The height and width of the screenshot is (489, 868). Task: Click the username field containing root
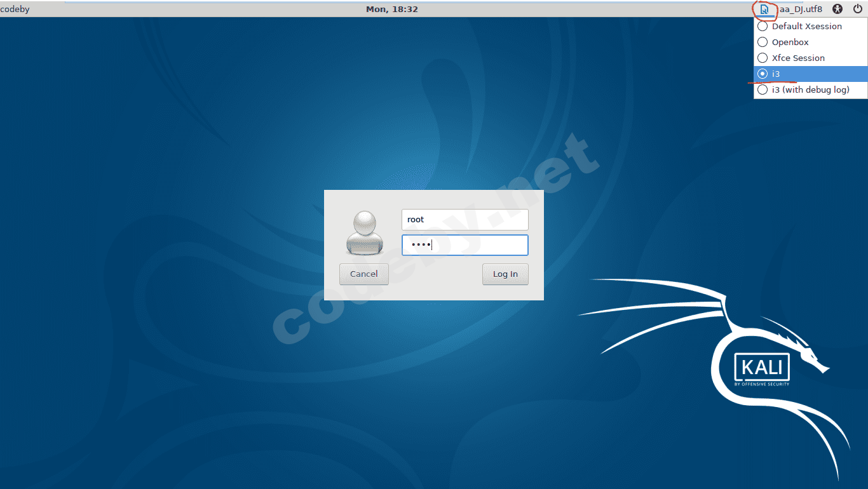(x=465, y=220)
